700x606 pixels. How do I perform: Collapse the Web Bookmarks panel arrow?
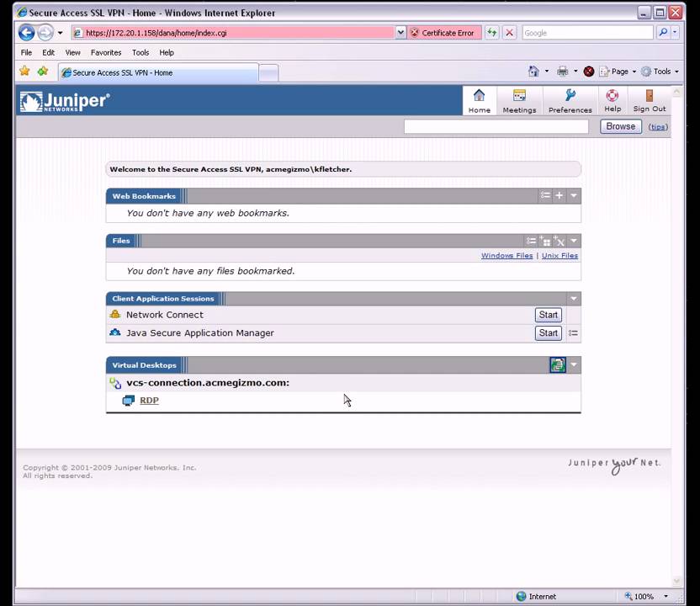click(574, 195)
